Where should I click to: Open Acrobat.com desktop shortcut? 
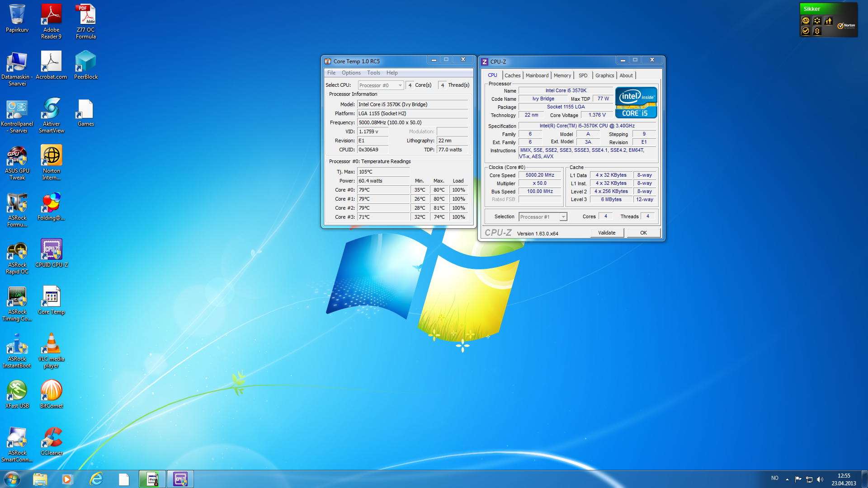(x=51, y=65)
